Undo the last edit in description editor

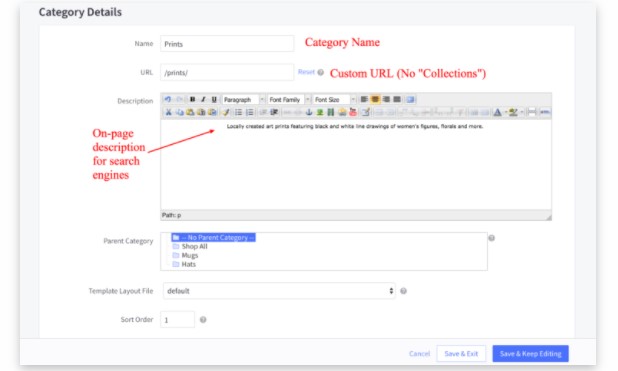click(168, 99)
